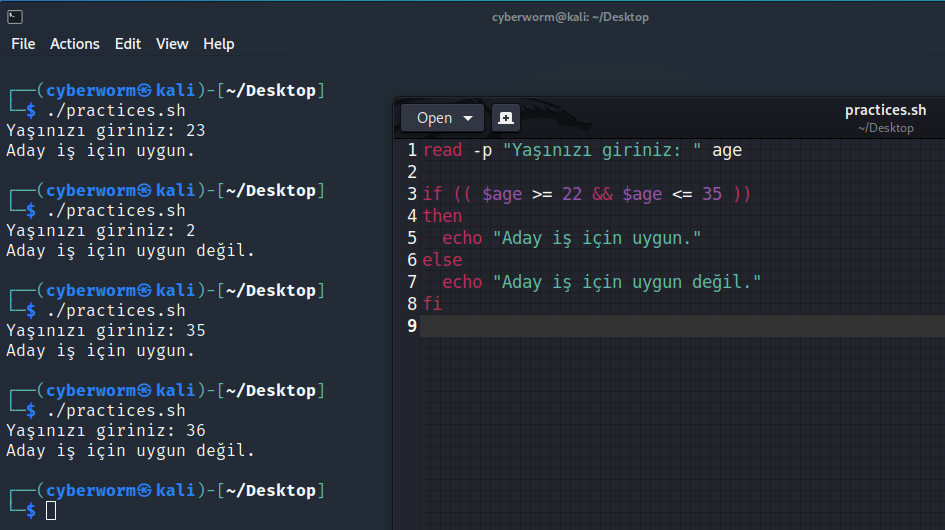Click the terminal title 'cyberworm@kali: ~/Desktop'
This screenshot has height=530, width=945.
coord(570,16)
